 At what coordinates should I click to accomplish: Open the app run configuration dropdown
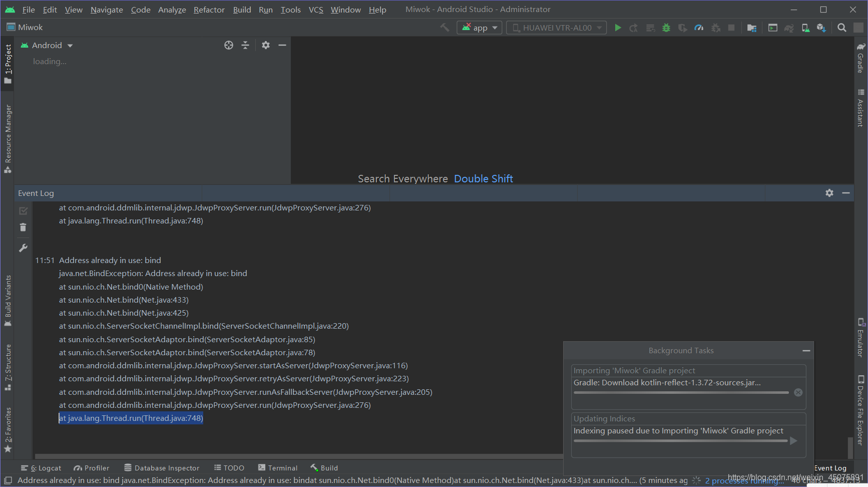[x=480, y=28]
